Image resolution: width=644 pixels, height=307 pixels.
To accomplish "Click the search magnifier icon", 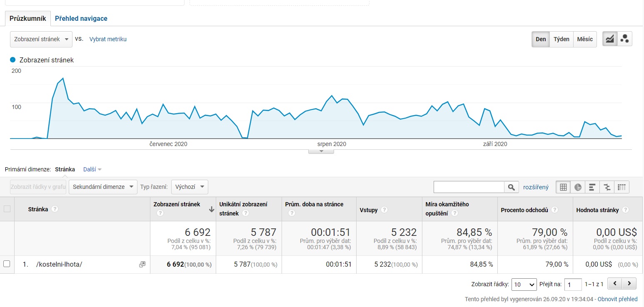I will coord(512,187).
